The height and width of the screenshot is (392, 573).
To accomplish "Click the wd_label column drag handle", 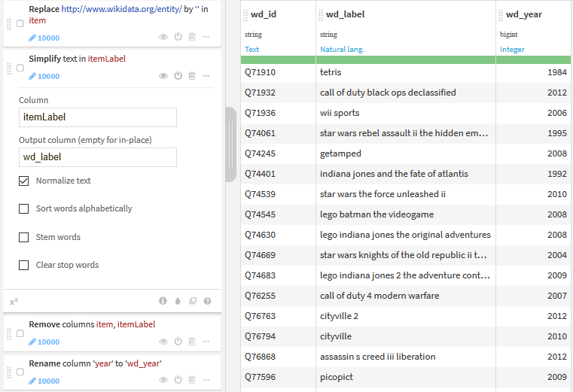I will [x=321, y=15].
